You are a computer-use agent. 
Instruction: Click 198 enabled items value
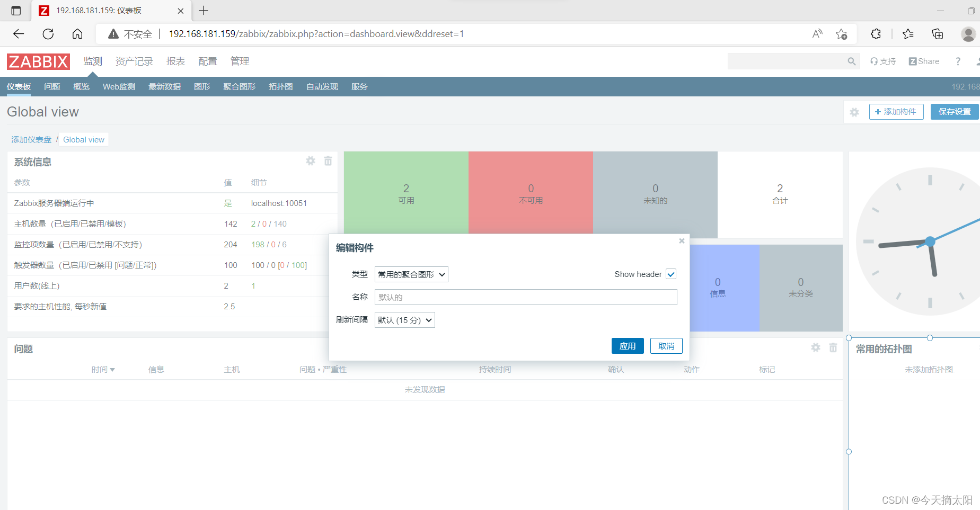click(258, 245)
